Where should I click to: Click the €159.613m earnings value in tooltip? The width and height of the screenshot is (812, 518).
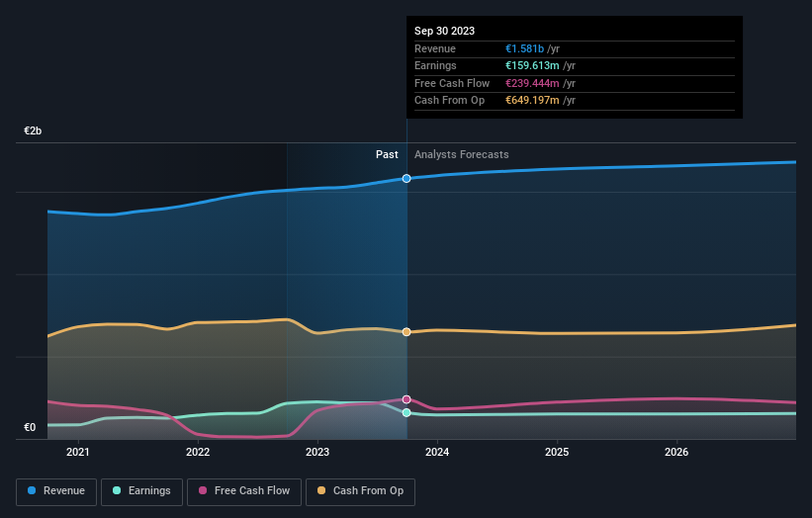tap(532, 65)
